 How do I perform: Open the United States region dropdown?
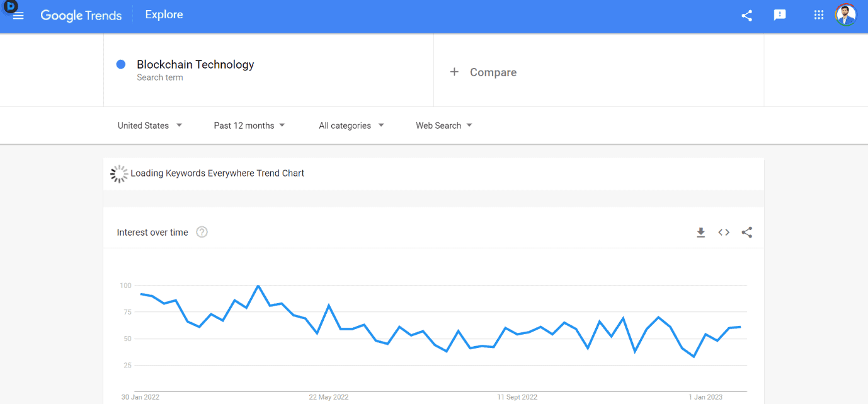pos(150,125)
